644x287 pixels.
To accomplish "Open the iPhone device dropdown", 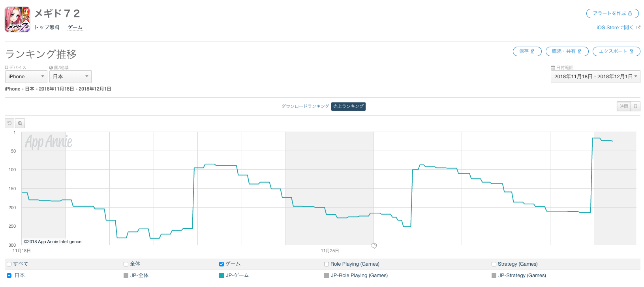I will click(x=26, y=77).
